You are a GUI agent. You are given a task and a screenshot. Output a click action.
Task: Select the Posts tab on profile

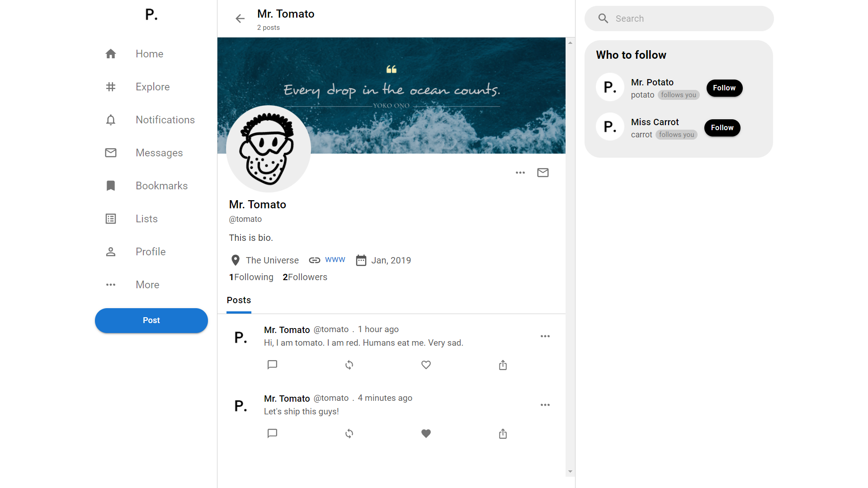pos(238,300)
